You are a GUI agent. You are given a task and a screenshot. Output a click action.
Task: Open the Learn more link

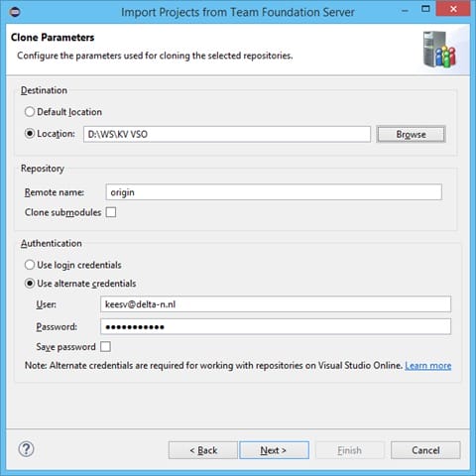(x=428, y=366)
